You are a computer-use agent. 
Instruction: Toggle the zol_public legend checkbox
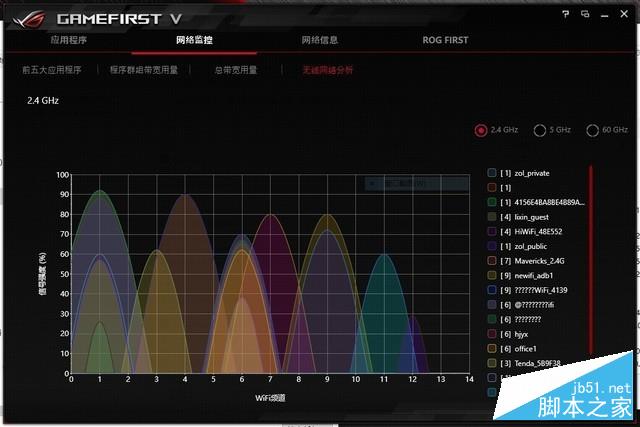[x=492, y=246]
